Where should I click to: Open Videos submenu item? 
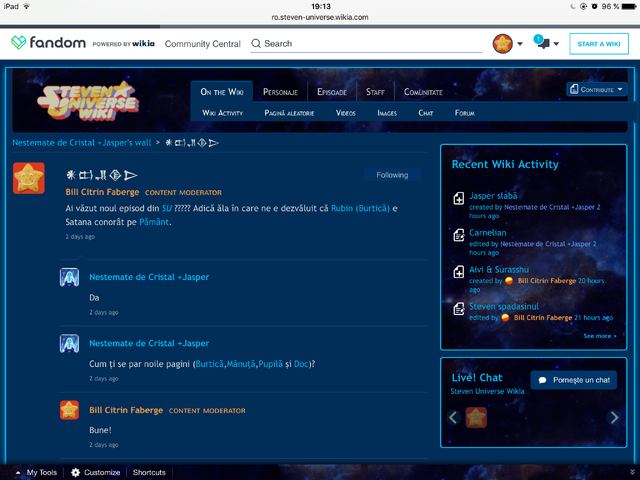pos(345,113)
